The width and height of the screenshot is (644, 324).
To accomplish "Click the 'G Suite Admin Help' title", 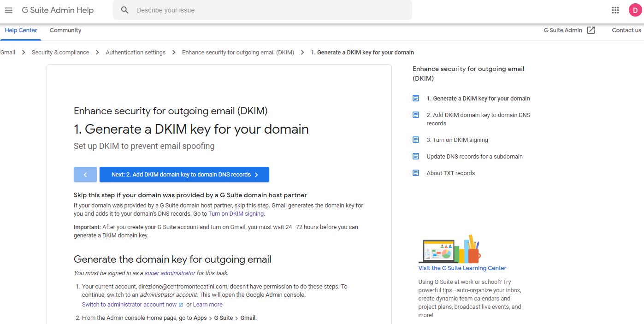I will [x=58, y=10].
